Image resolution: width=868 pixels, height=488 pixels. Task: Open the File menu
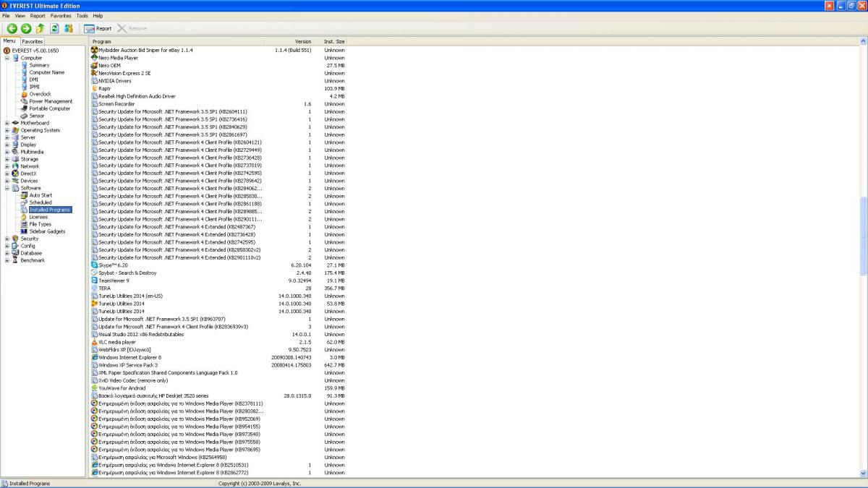[7, 15]
